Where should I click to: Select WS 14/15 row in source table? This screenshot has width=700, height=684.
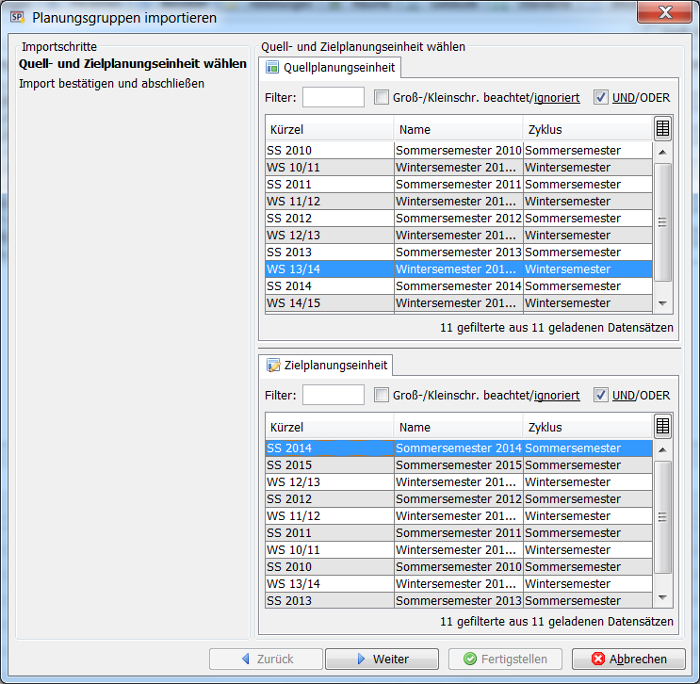459,303
